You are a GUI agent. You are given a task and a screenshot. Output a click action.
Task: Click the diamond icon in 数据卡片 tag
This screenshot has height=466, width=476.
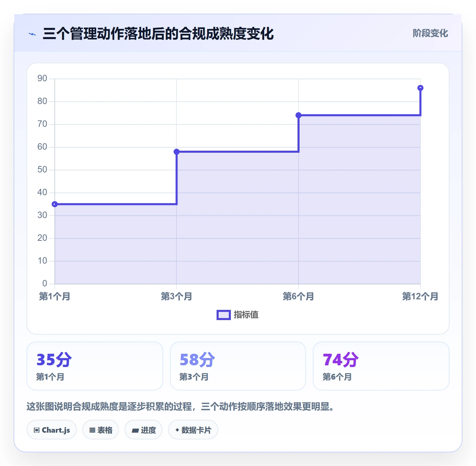click(177, 430)
